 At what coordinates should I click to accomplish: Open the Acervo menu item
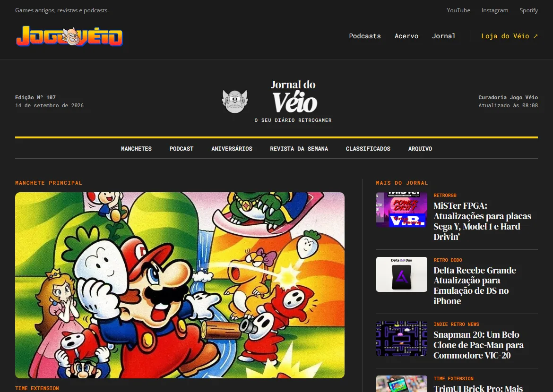406,36
